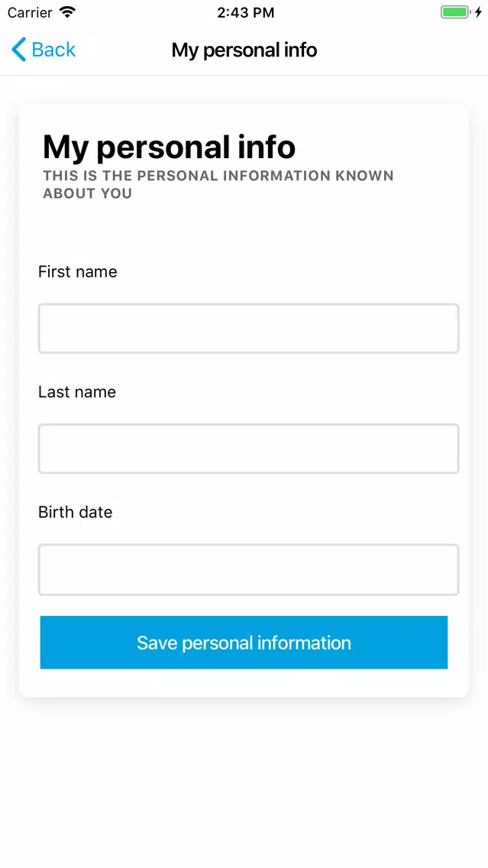488x868 pixels.
Task: Tap the First name label
Action: click(x=77, y=272)
